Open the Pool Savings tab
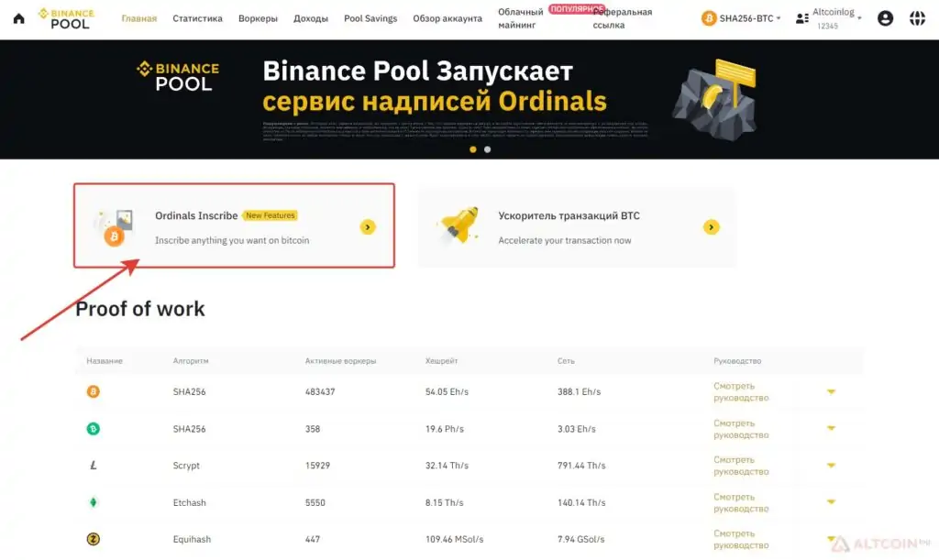This screenshot has height=560, width=939. (x=370, y=18)
